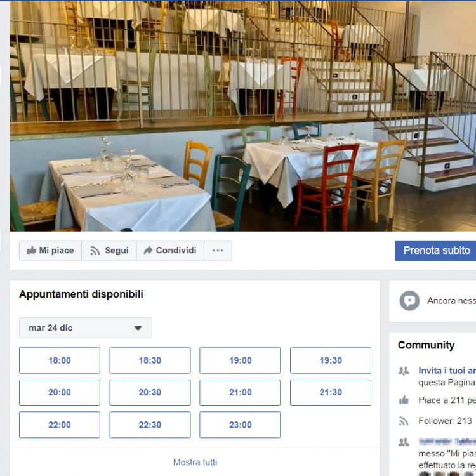
Task: Select the 23:00 appointment slot
Action: click(240, 425)
